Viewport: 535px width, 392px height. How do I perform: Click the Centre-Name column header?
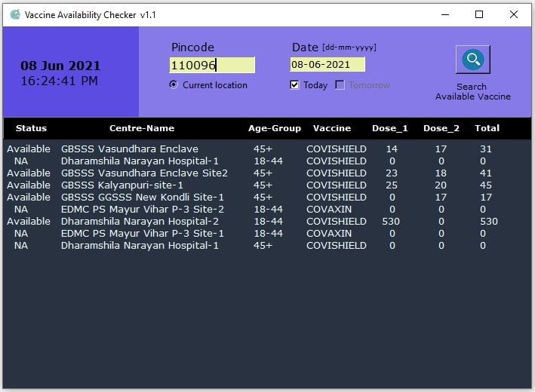142,128
